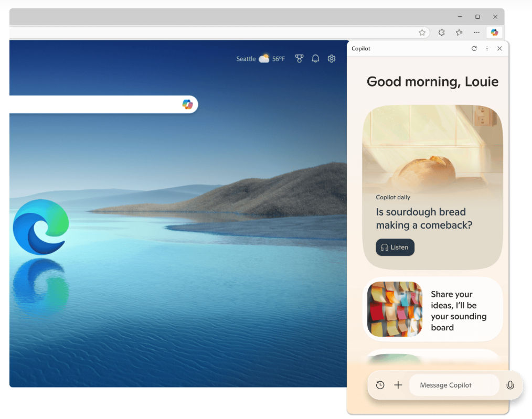The height and width of the screenshot is (419, 532).
Task: Open Copilot chat history icon
Action: point(380,385)
